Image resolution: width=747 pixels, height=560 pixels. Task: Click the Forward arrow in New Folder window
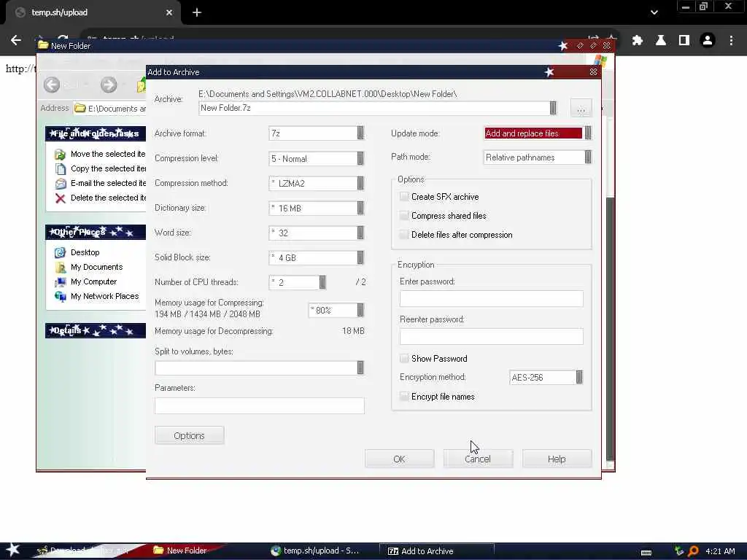[x=109, y=85]
